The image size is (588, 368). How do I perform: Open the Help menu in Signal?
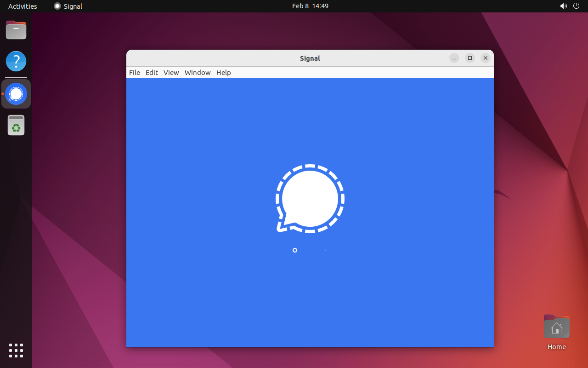coord(224,73)
